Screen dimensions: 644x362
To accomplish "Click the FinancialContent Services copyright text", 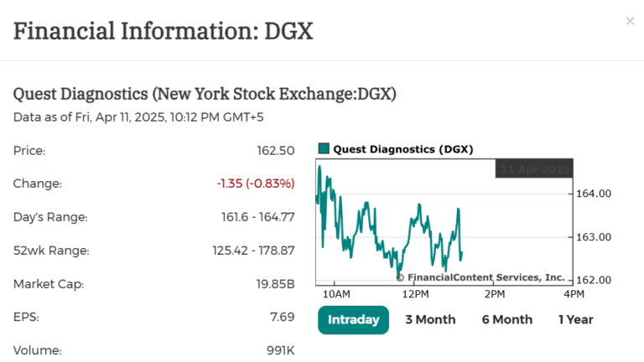I will 480,277.
